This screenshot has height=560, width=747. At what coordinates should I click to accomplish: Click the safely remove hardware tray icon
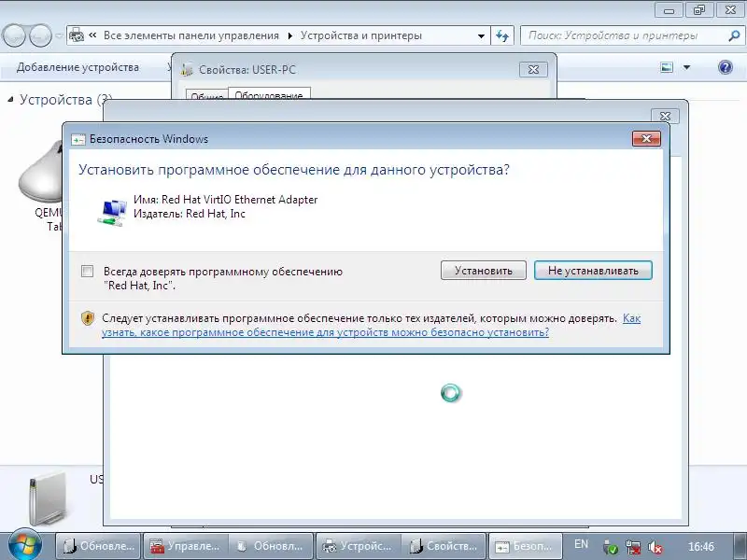pos(610,548)
